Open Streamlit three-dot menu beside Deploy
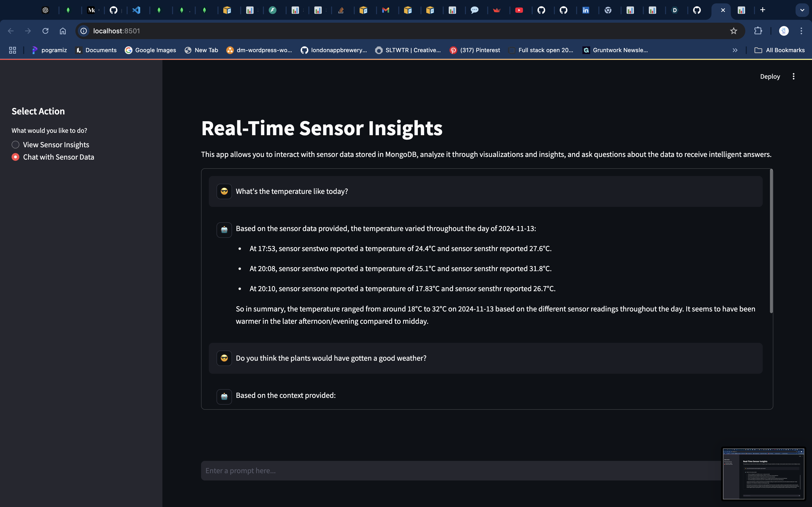The height and width of the screenshot is (507, 812). click(x=794, y=77)
